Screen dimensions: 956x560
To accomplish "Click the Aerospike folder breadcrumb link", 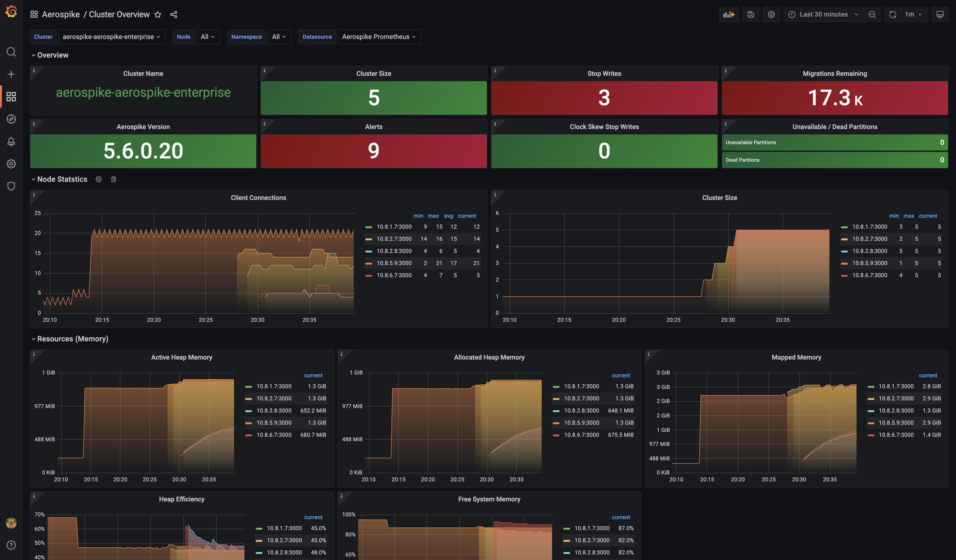I will (61, 14).
